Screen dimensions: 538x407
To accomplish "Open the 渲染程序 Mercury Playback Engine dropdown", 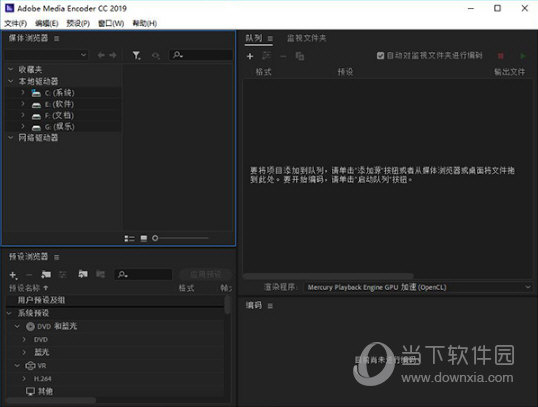I will tap(418, 287).
